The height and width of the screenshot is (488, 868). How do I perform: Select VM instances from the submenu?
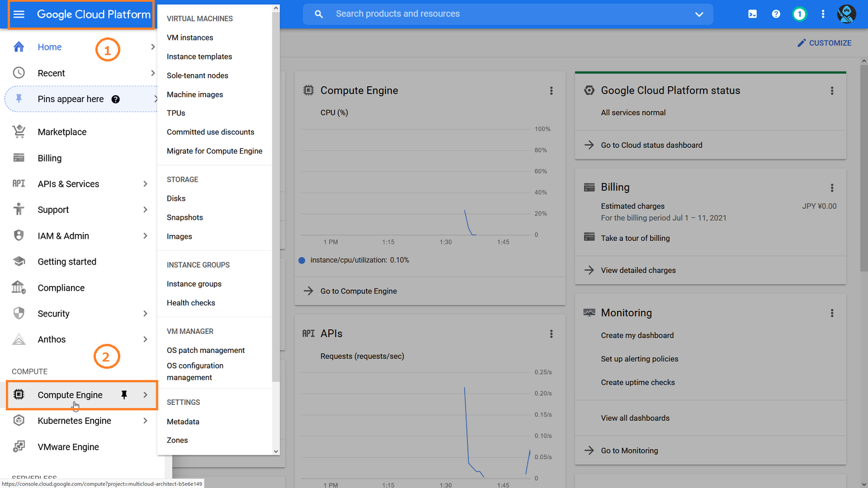pos(190,38)
